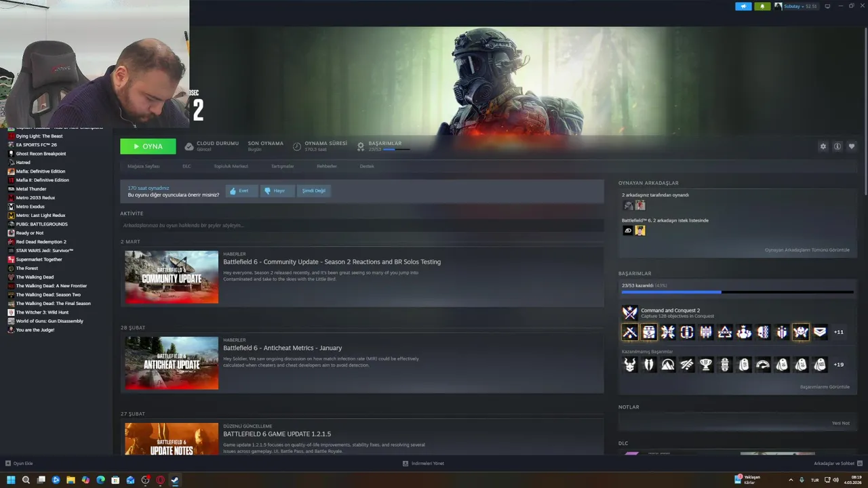
Task: Select The Witcher 3: Wild Hunt in library
Action: [x=42, y=312]
